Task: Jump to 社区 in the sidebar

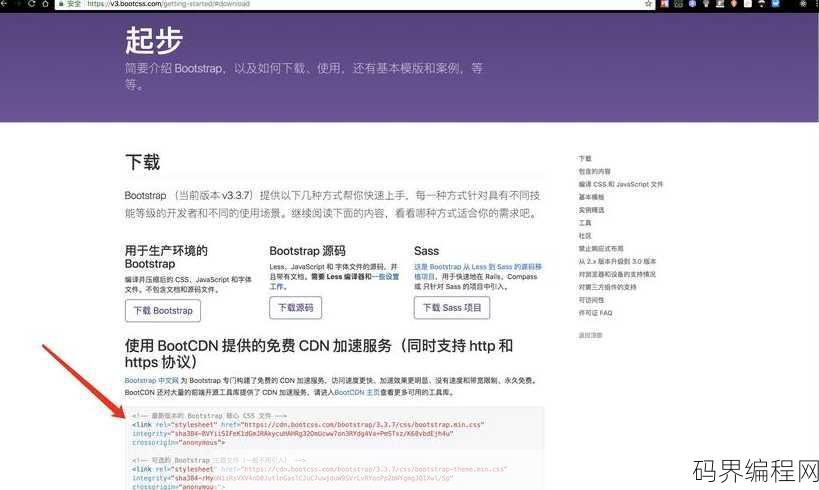Action: click(x=585, y=236)
